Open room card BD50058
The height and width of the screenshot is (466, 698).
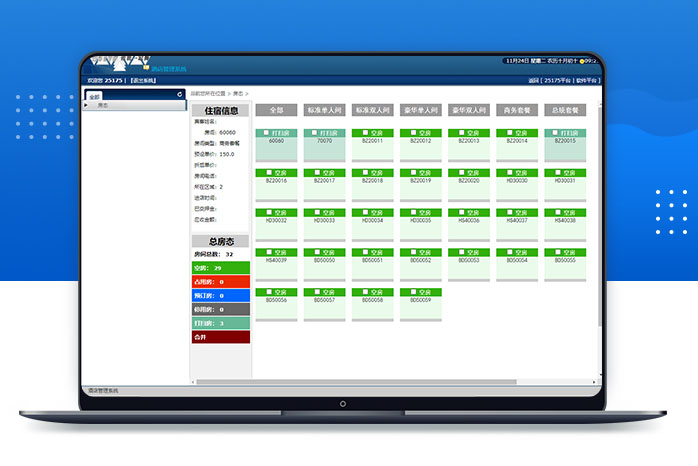[373, 304]
